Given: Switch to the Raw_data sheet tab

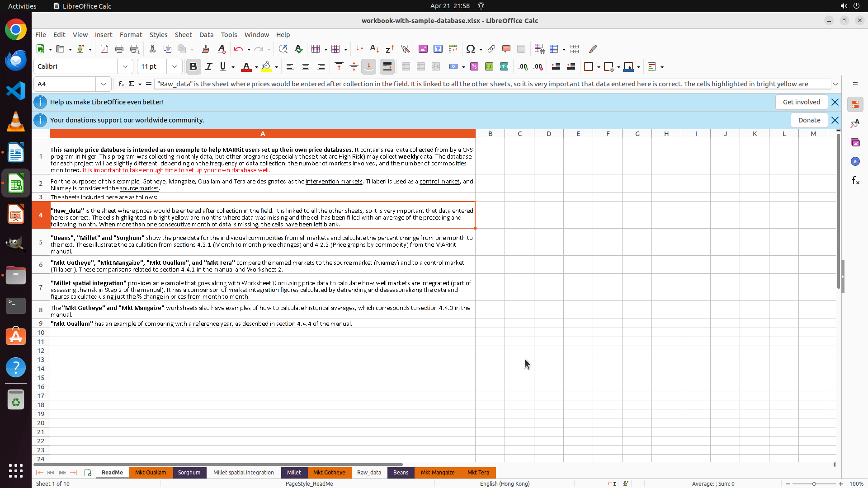Looking at the screenshot, I should click(x=369, y=472).
